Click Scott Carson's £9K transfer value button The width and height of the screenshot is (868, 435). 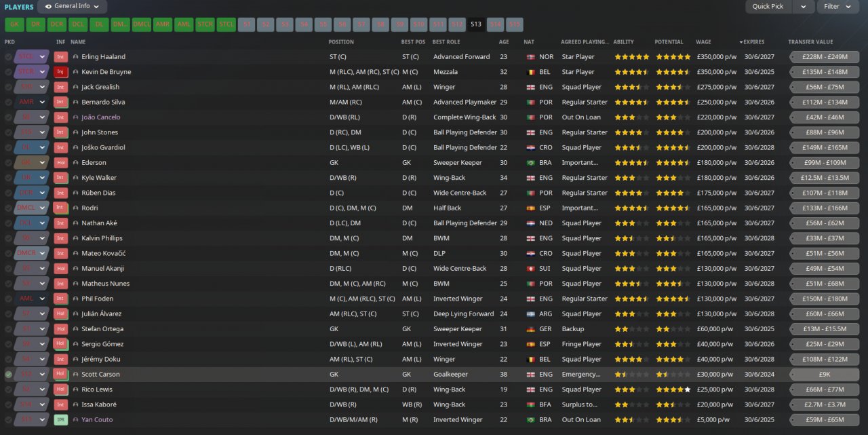tap(825, 375)
